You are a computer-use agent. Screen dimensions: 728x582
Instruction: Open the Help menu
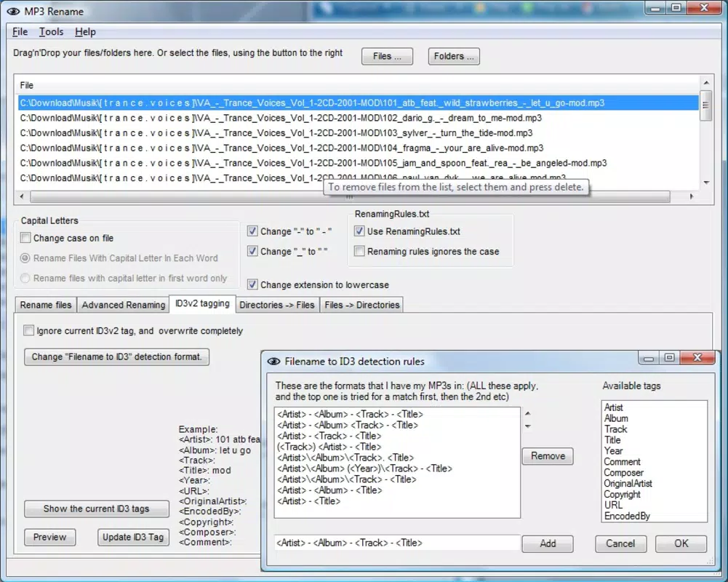[85, 31]
